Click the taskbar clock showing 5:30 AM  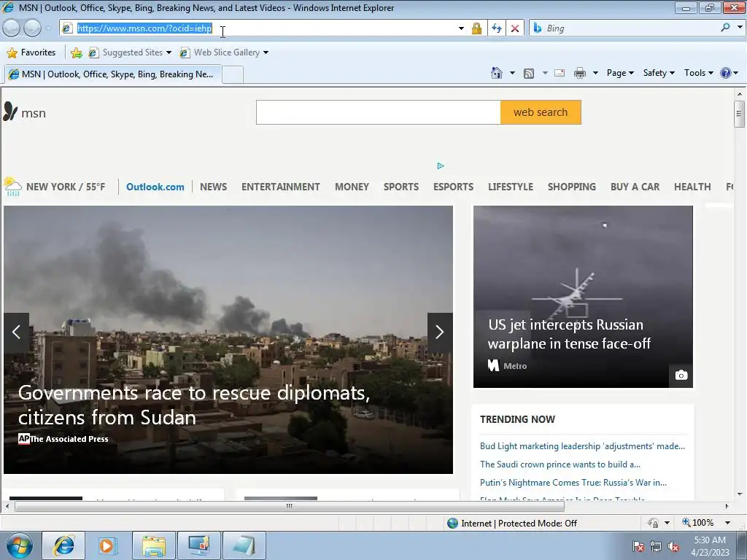710,546
